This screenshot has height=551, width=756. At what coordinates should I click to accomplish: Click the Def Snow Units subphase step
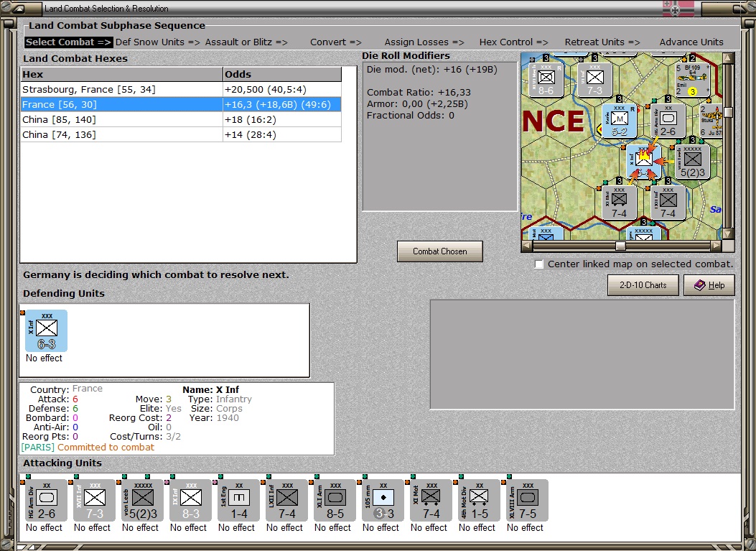coord(158,42)
